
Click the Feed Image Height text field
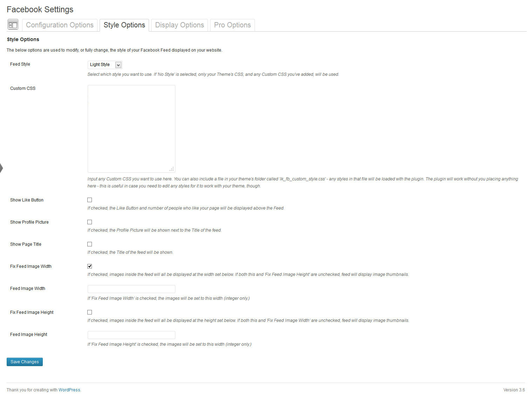pos(131,335)
